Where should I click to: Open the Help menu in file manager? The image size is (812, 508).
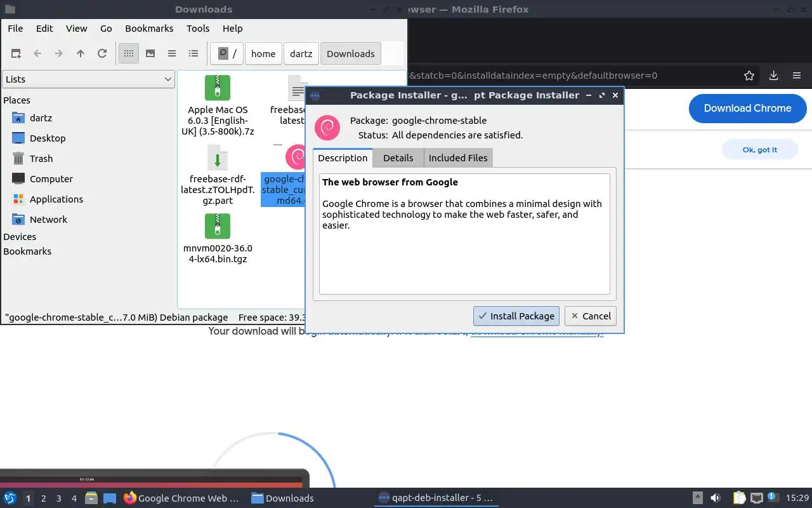click(233, 29)
